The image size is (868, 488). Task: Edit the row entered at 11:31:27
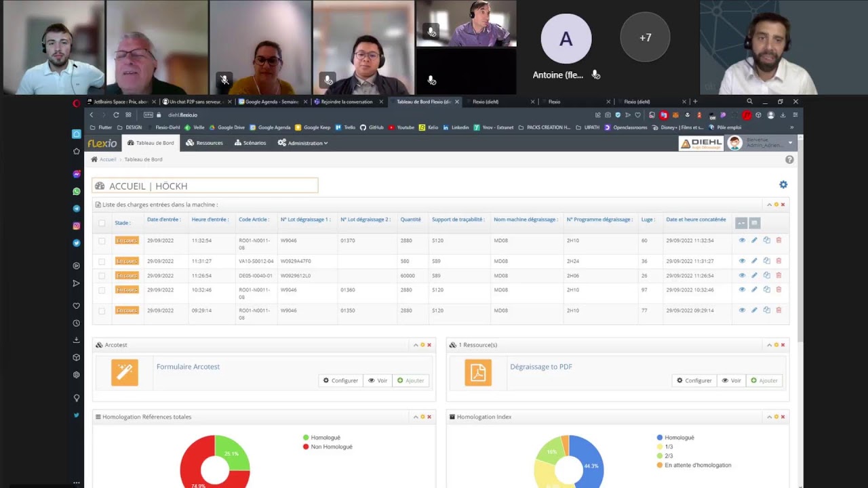click(x=754, y=261)
